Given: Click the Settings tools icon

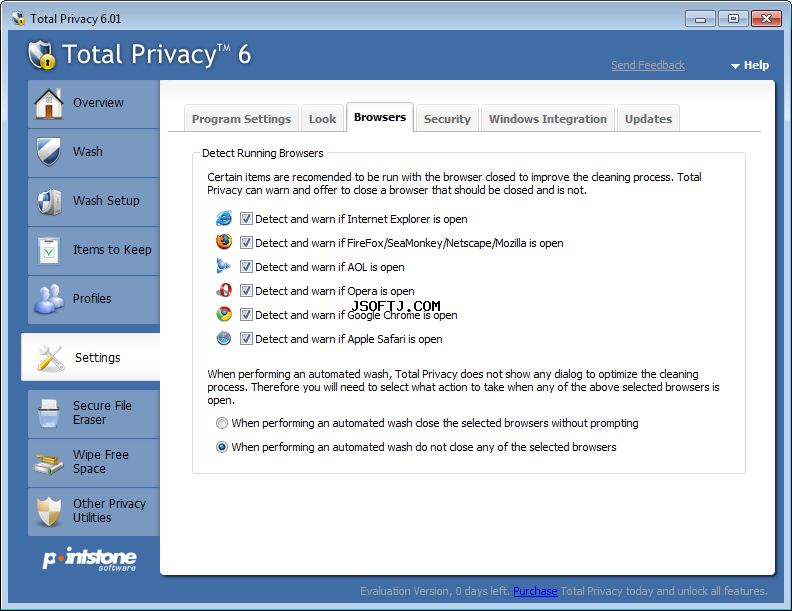Looking at the screenshot, I should pos(51,358).
